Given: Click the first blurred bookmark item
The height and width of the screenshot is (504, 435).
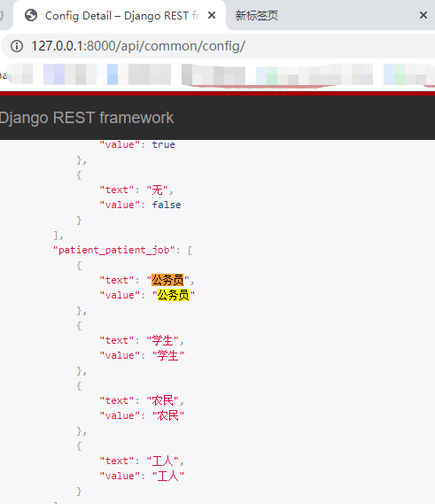Looking at the screenshot, I should coord(19,74).
